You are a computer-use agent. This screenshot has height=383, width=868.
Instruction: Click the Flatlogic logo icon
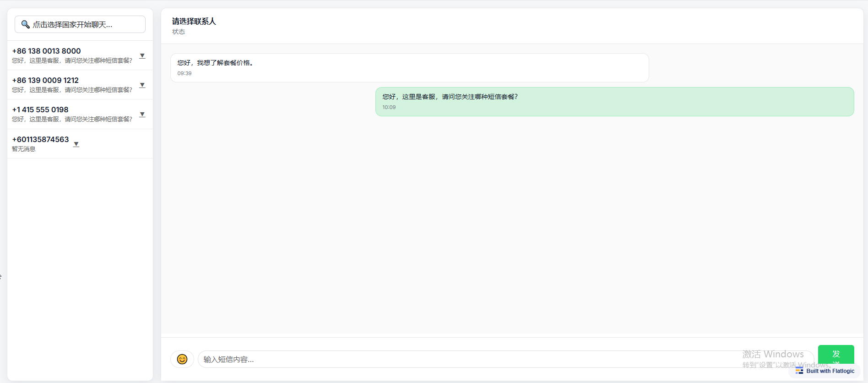point(799,371)
